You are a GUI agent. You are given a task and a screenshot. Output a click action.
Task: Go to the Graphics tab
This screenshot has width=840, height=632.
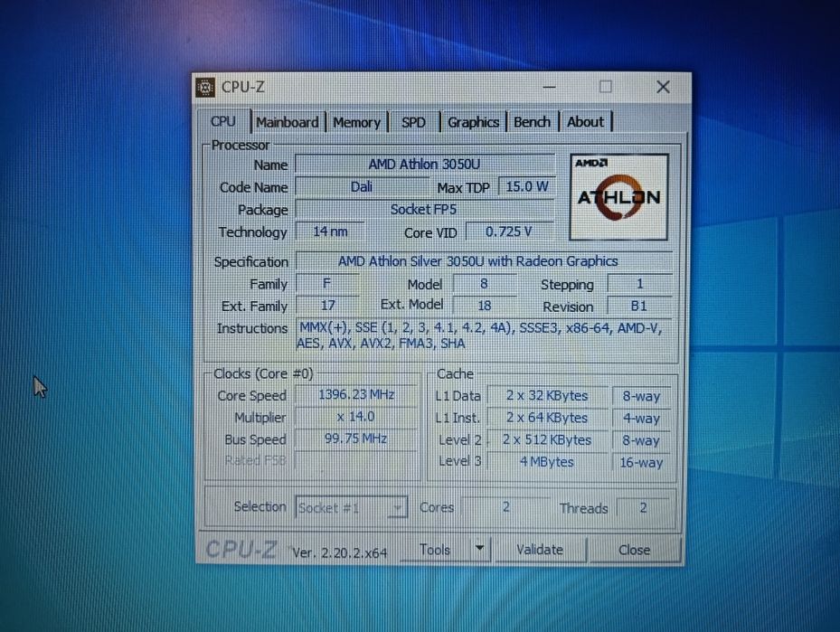(473, 122)
